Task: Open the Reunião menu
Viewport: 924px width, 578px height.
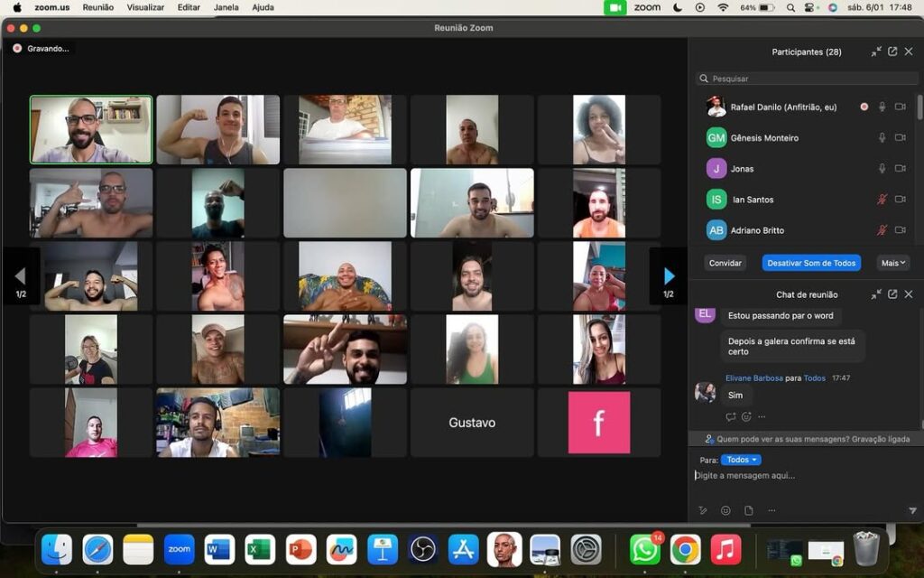Action: point(97,7)
